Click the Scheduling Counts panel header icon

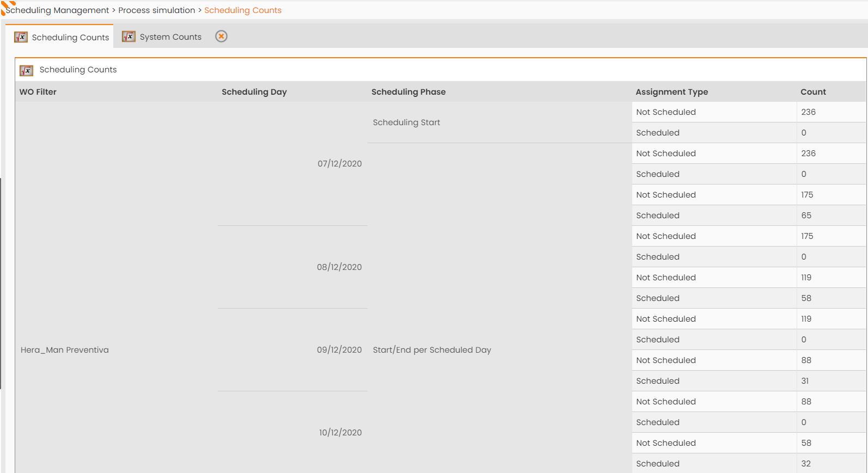pyautogui.click(x=26, y=70)
